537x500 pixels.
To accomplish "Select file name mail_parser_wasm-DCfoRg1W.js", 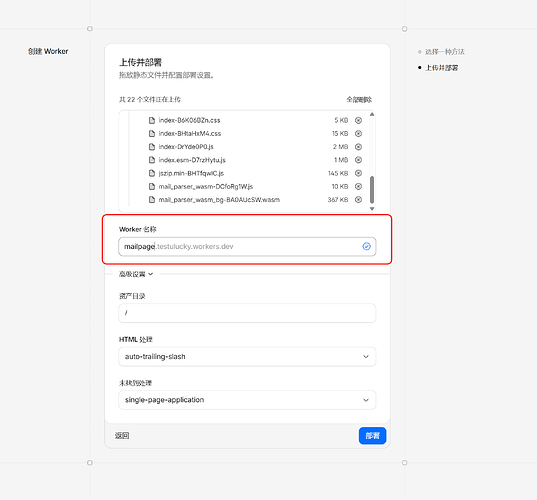I will point(206,187).
